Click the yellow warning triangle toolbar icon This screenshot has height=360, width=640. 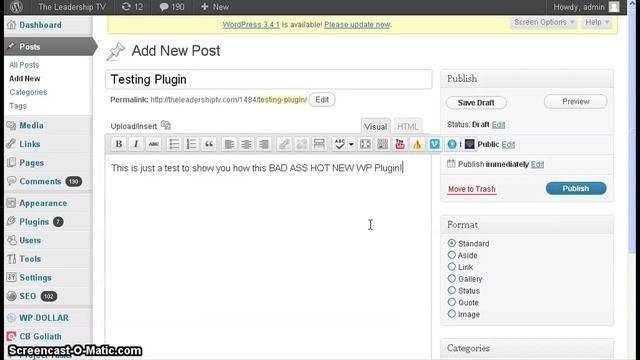pyautogui.click(x=417, y=144)
